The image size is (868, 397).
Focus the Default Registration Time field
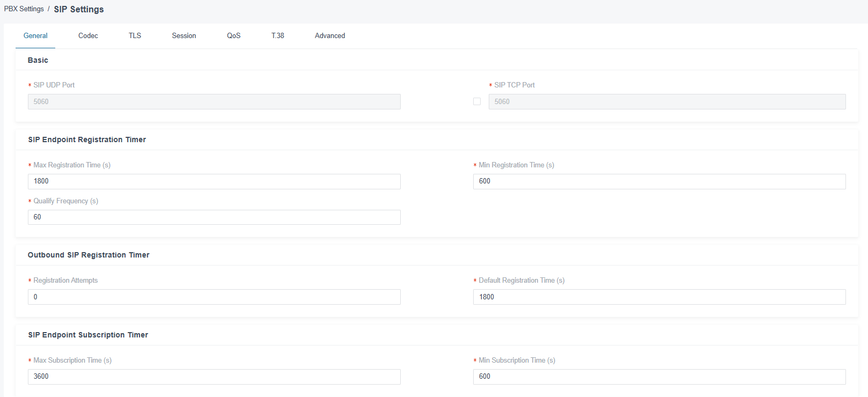[x=659, y=297]
